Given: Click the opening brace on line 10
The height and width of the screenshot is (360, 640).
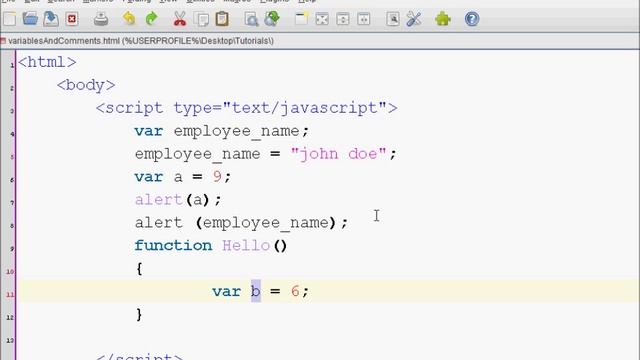Looking at the screenshot, I should (x=139, y=269).
